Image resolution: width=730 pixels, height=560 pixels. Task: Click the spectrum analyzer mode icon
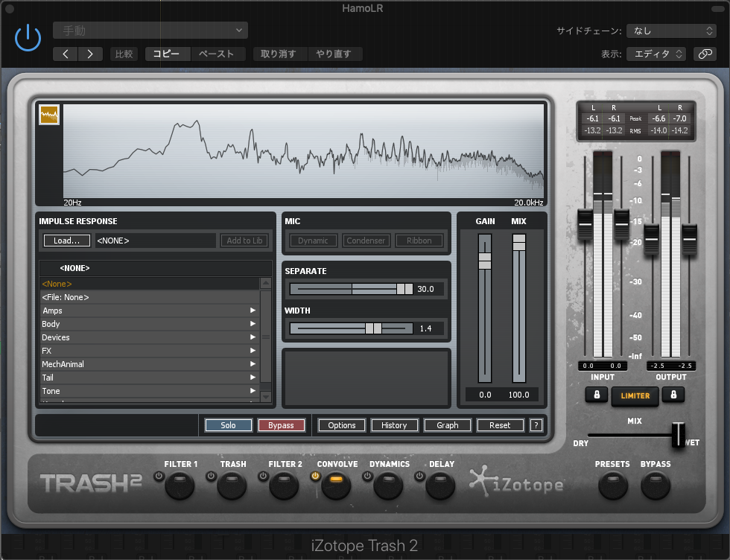click(49, 115)
